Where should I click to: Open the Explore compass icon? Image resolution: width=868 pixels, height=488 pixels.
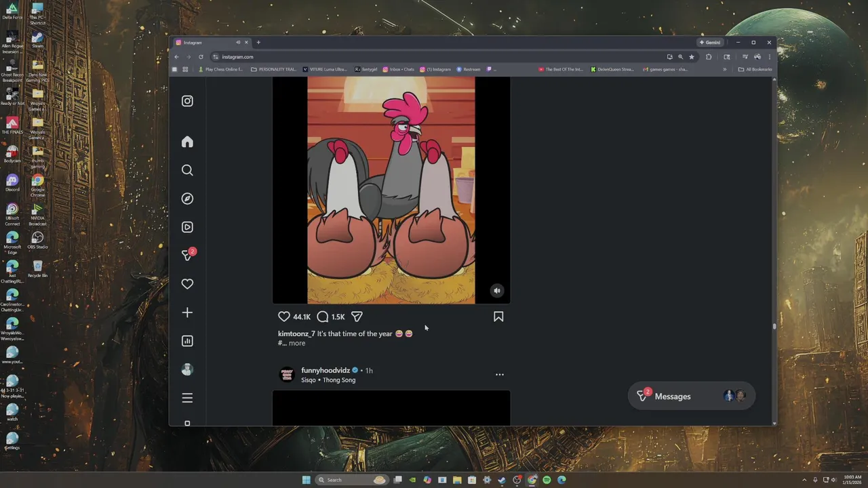click(187, 199)
